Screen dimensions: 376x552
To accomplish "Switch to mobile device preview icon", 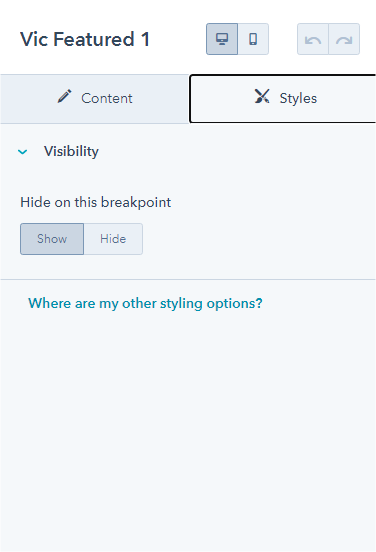I will pyautogui.click(x=253, y=39).
